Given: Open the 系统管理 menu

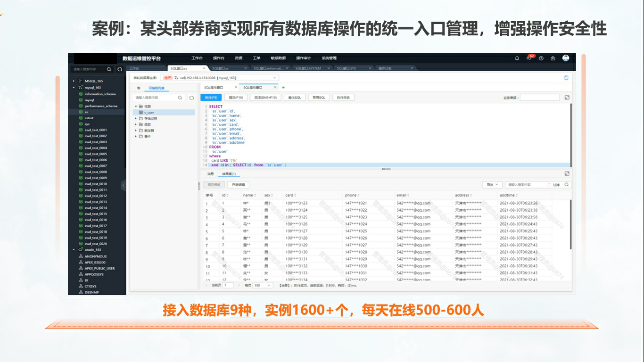Looking at the screenshot, I should (329, 58).
